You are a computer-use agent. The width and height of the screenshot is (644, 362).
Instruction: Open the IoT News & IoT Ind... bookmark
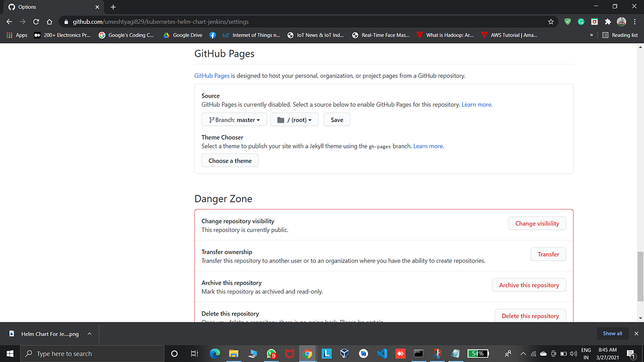click(316, 35)
